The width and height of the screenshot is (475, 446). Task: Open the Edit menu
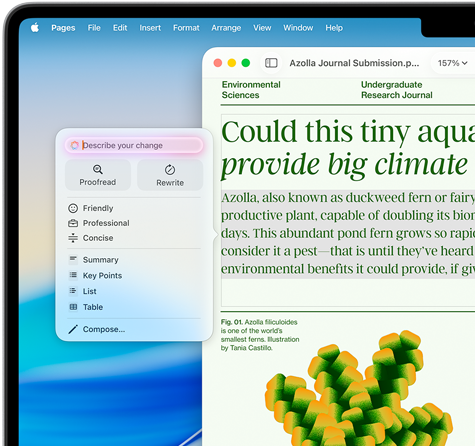pos(120,28)
